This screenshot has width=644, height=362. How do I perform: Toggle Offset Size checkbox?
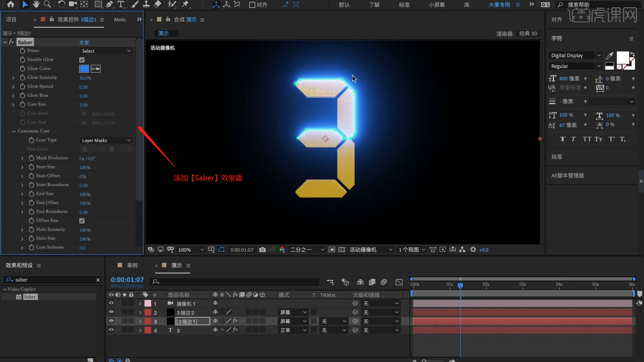point(82,221)
